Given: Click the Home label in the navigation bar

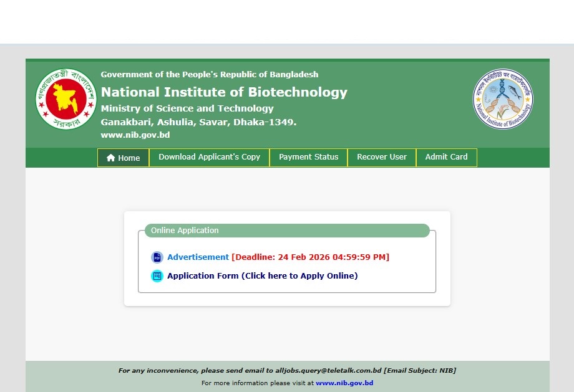Looking at the screenshot, I should point(129,158).
